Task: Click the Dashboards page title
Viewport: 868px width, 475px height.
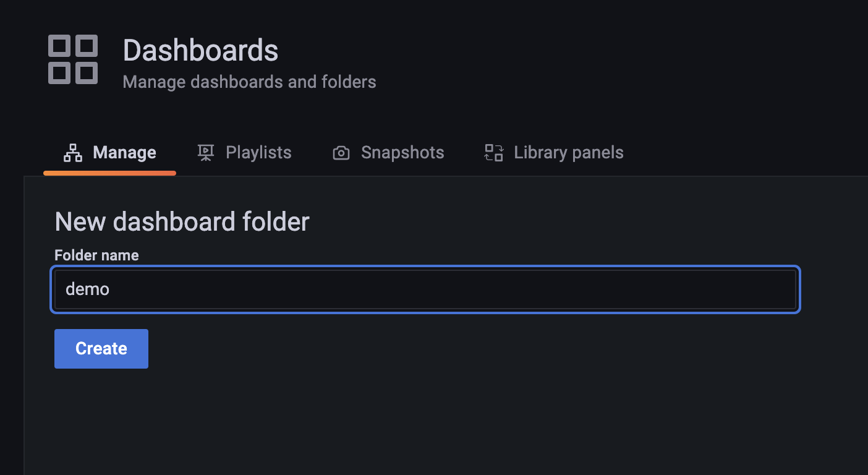Action: 200,50
